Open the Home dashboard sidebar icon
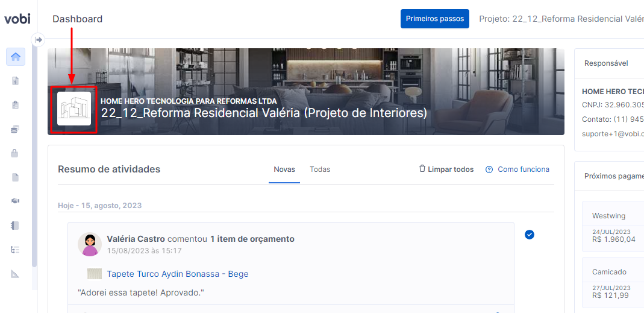644x313 pixels. click(16, 57)
